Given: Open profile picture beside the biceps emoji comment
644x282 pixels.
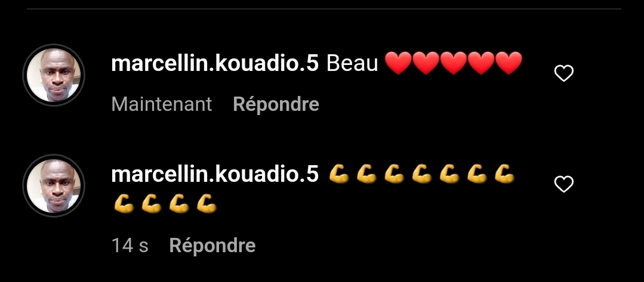Looking at the screenshot, I should pos(54,185).
